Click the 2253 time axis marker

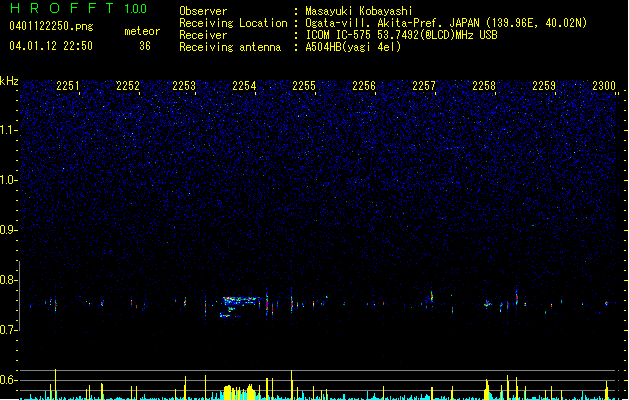[184, 86]
